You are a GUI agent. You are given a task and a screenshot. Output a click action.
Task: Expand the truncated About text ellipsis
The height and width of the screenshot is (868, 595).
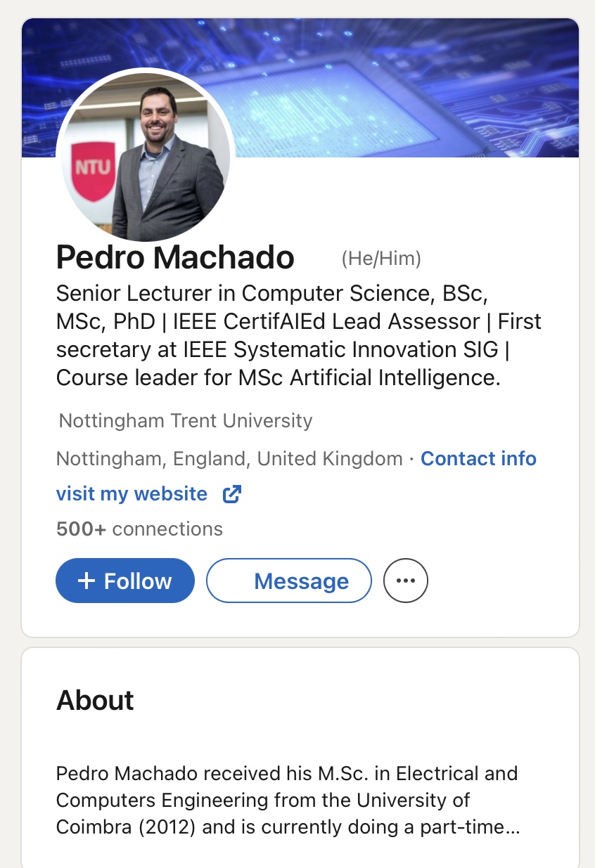pos(513,828)
